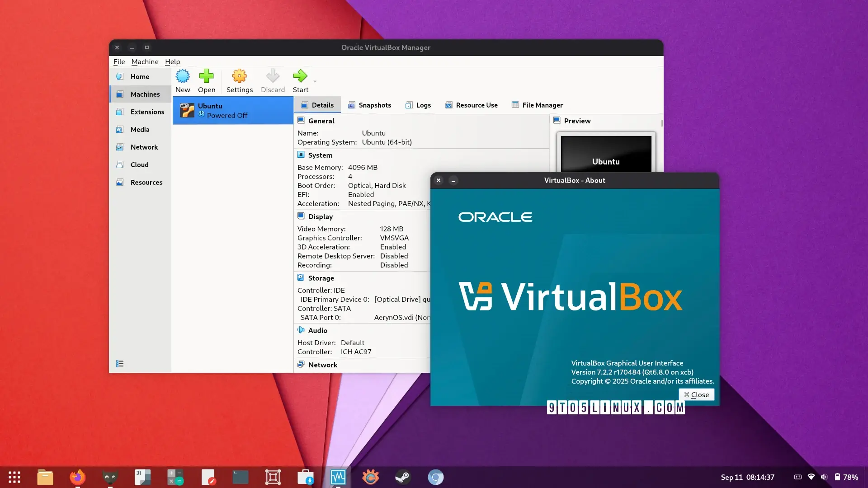Open the Machine menu

(145, 61)
